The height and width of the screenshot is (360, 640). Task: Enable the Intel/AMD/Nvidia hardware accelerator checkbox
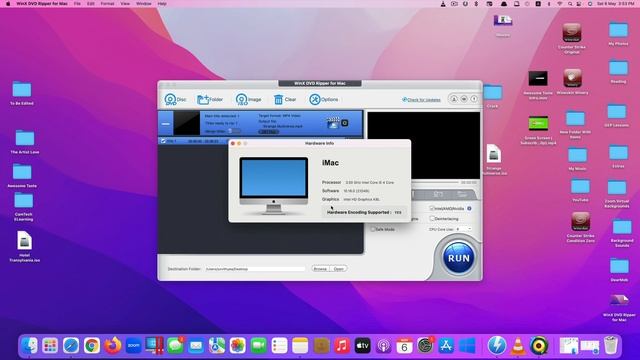pos(432,208)
